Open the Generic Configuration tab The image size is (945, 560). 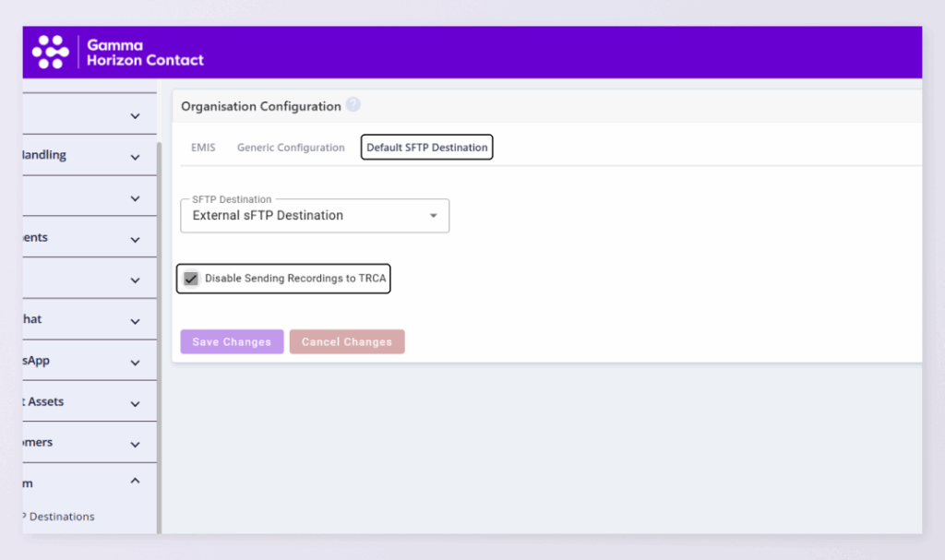pos(291,148)
